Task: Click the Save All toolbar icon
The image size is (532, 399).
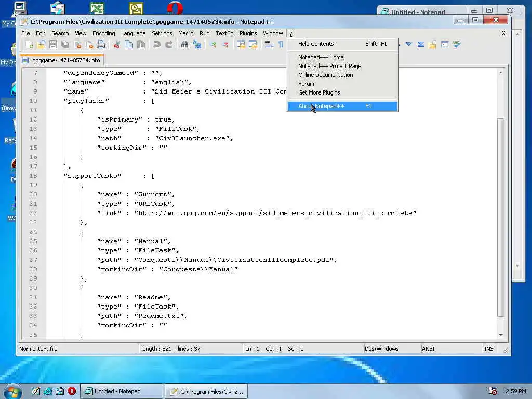Action: [65, 45]
